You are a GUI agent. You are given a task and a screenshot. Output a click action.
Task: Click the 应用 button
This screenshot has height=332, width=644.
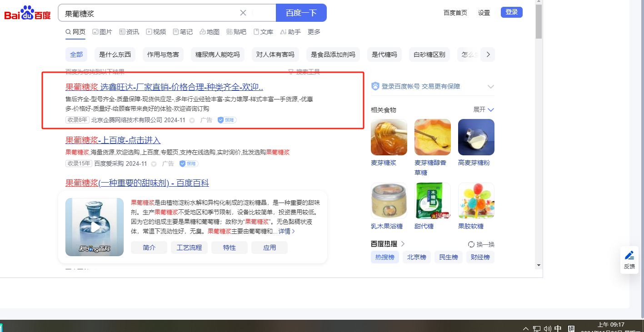pyautogui.click(x=270, y=248)
